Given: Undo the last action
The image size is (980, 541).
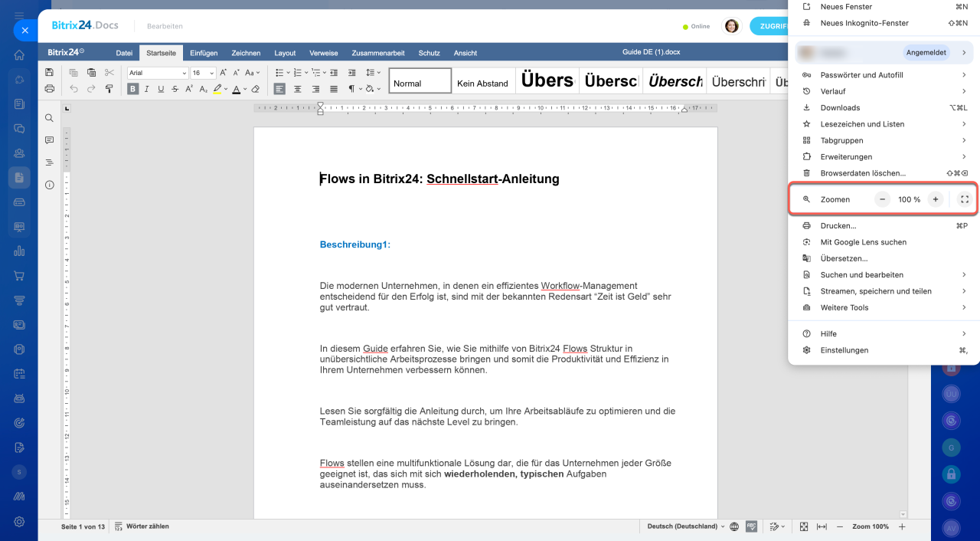Looking at the screenshot, I should 73,89.
